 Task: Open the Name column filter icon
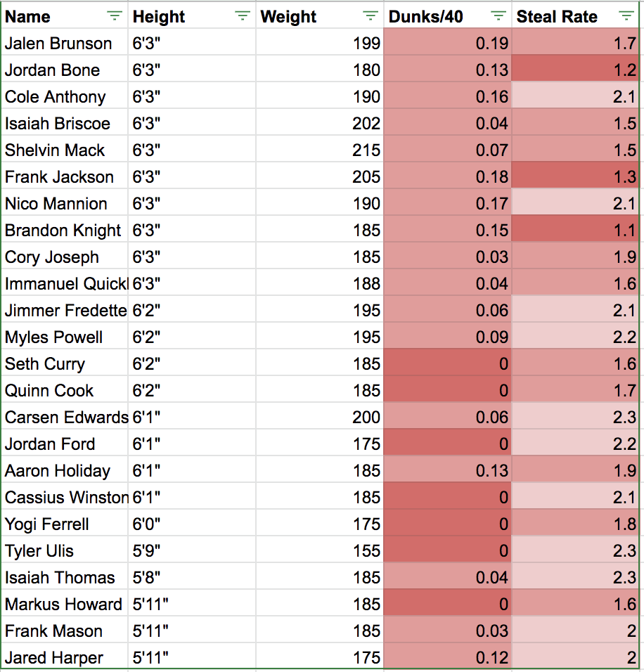(114, 16)
